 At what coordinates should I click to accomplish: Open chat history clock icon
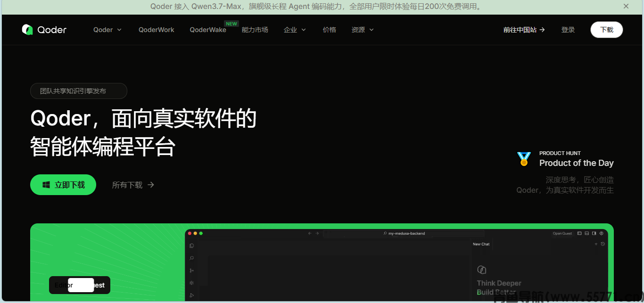pos(603,244)
